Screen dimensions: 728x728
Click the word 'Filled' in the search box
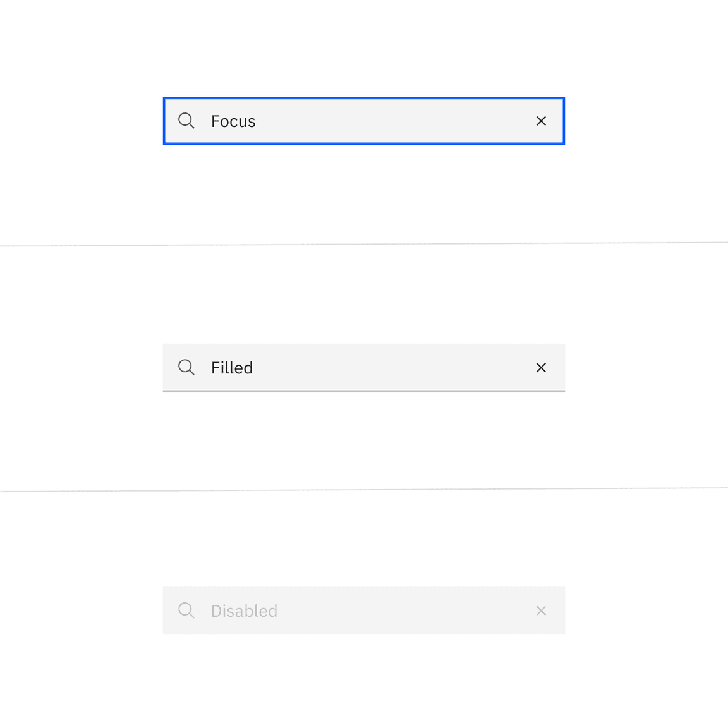tap(232, 368)
